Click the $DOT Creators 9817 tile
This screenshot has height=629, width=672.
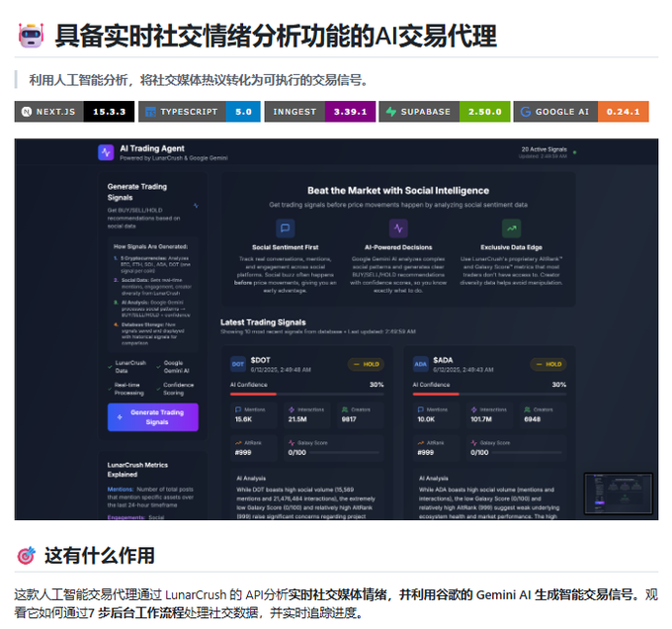(361, 414)
